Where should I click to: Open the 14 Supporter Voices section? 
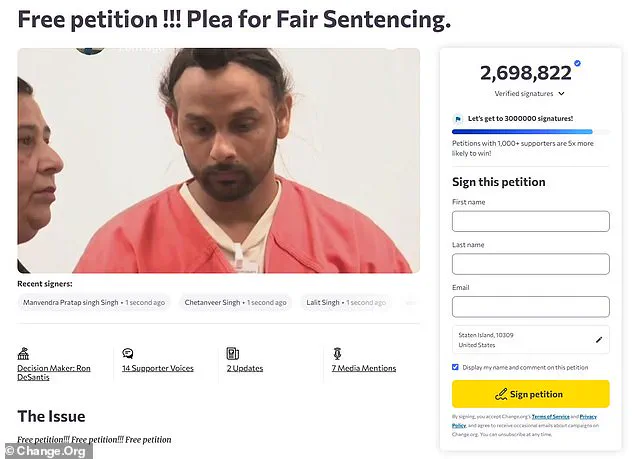point(158,369)
